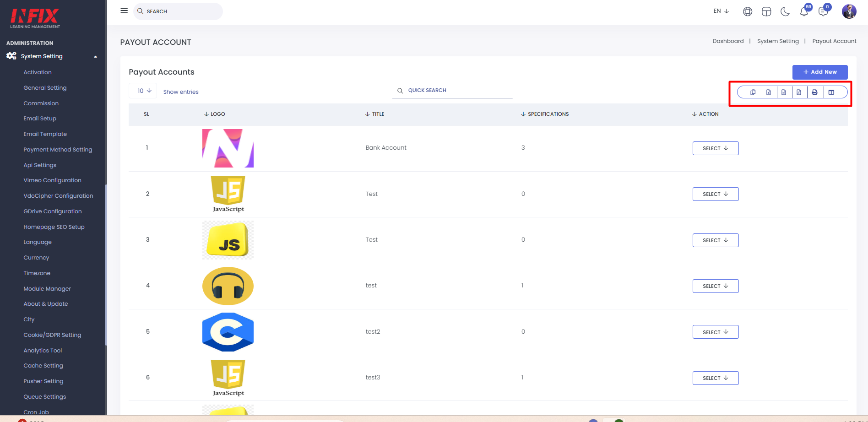Open Select dropdown for Bank Account row
The height and width of the screenshot is (422, 868).
(716, 148)
